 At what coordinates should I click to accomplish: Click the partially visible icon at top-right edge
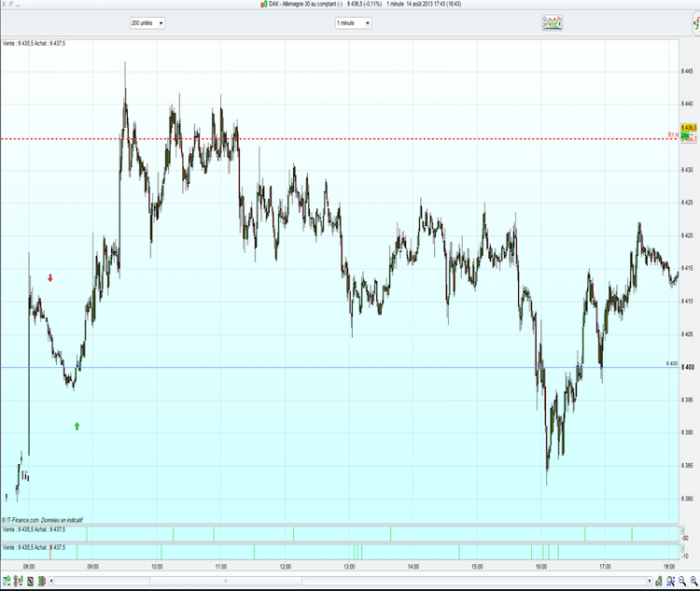click(696, 23)
